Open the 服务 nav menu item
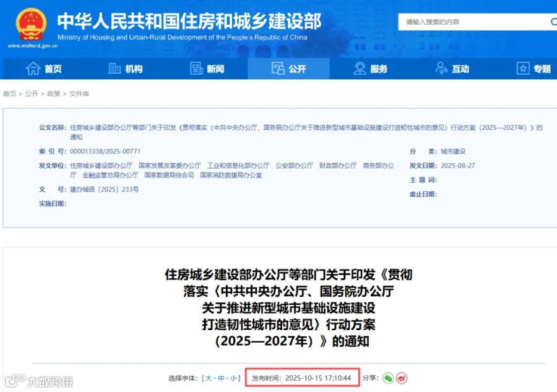The image size is (557, 392). 371,69
